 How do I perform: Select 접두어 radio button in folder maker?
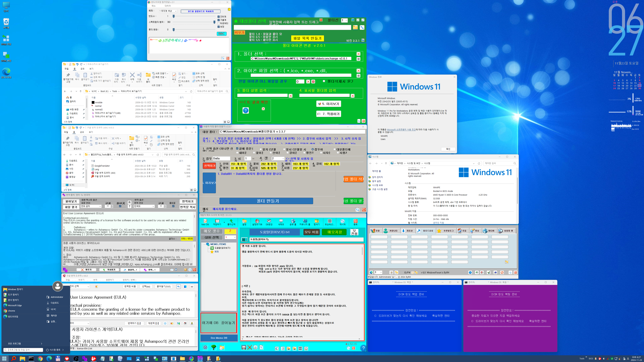click(312, 149)
